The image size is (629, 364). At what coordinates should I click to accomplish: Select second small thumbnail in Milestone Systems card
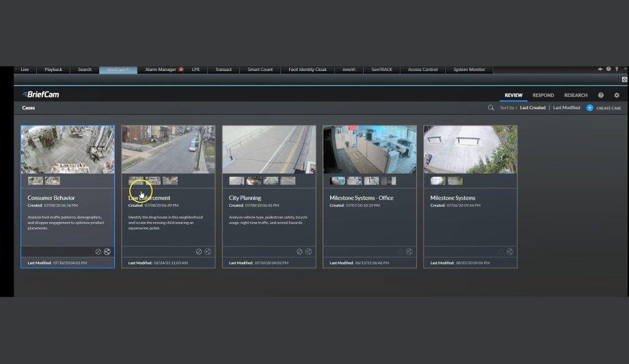455,181
